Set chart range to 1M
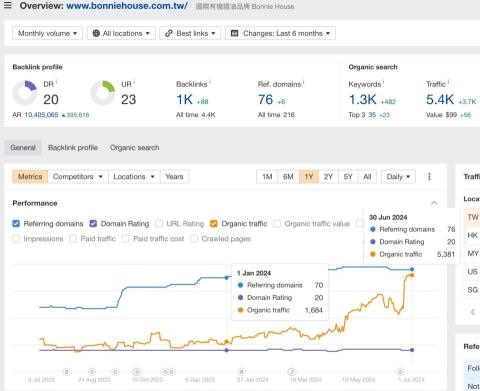480x391 pixels. point(267,177)
